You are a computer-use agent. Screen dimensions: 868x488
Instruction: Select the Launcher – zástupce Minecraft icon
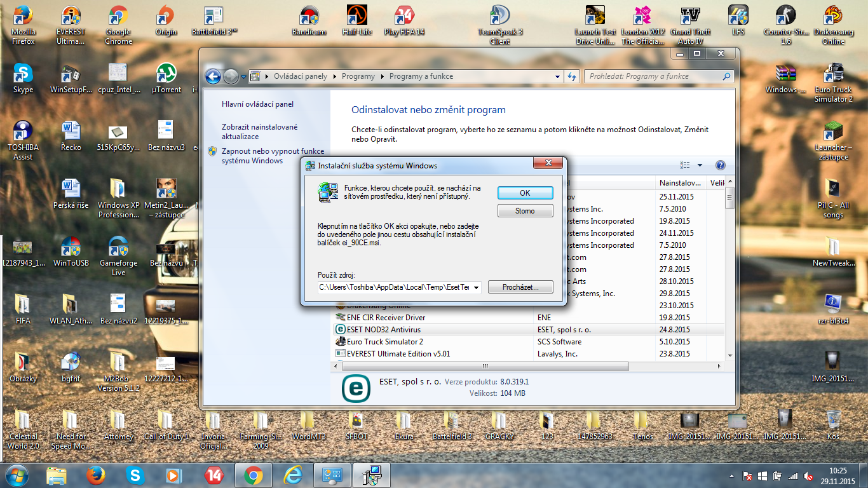[834, 140]
